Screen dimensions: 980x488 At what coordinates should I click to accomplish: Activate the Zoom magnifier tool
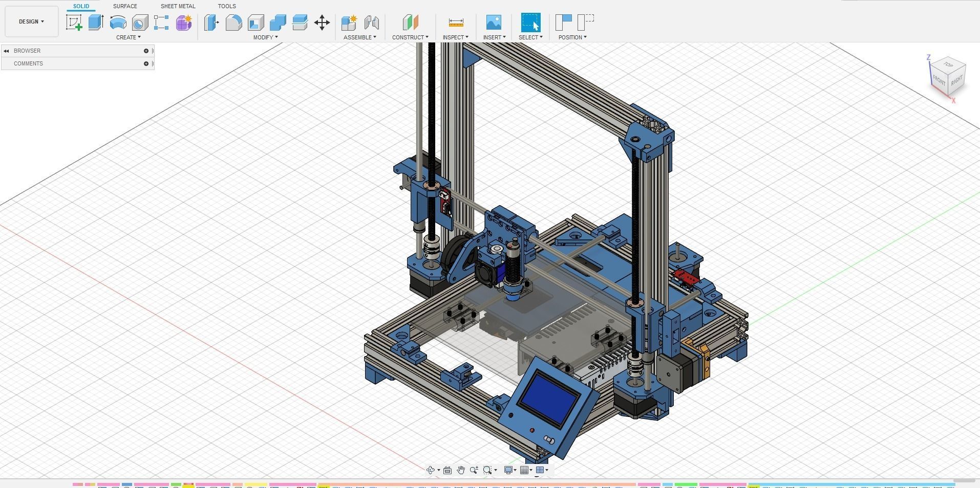(x=474, y=470)
